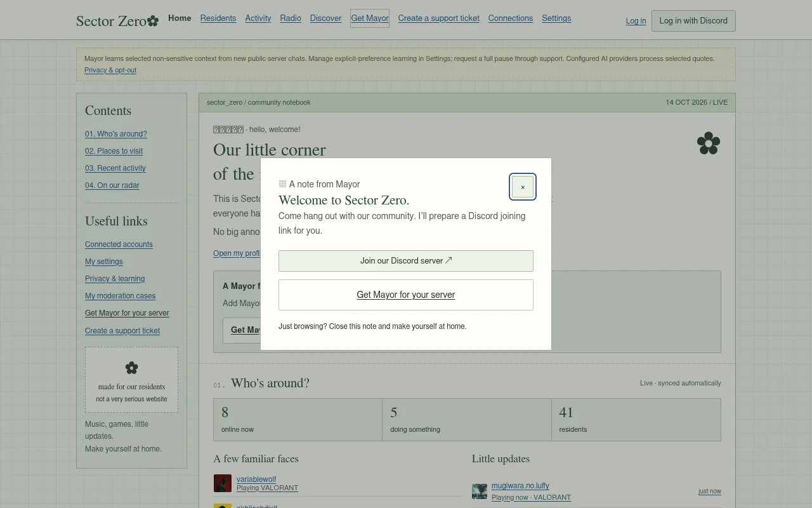Open Create a support ticket in top navigation

[x=439, y=18]
